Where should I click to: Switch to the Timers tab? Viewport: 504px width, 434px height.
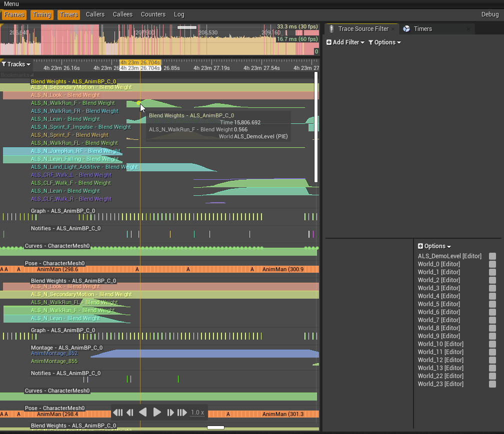point(422,29)
